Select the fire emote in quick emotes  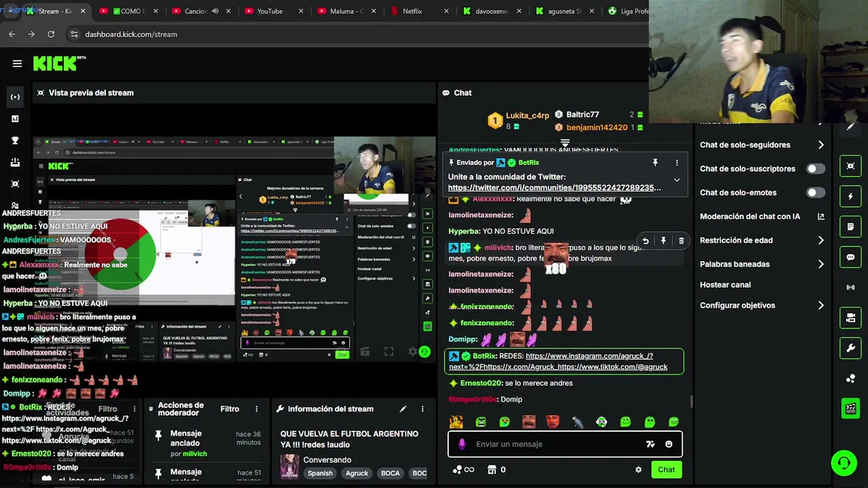[x=456, y=422]
